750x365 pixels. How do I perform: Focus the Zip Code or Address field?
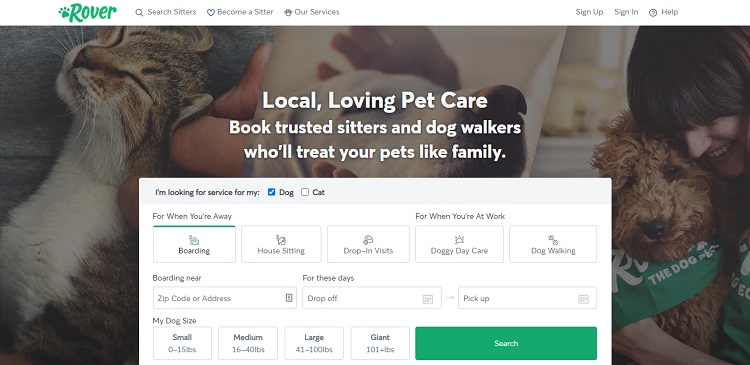(225, 298)
